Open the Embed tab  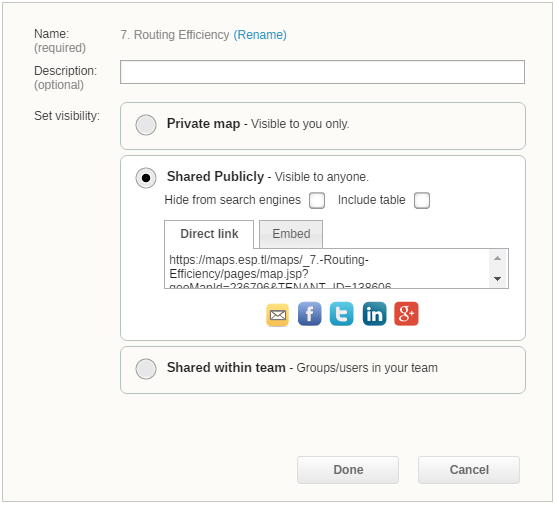[x=291, y=234]
